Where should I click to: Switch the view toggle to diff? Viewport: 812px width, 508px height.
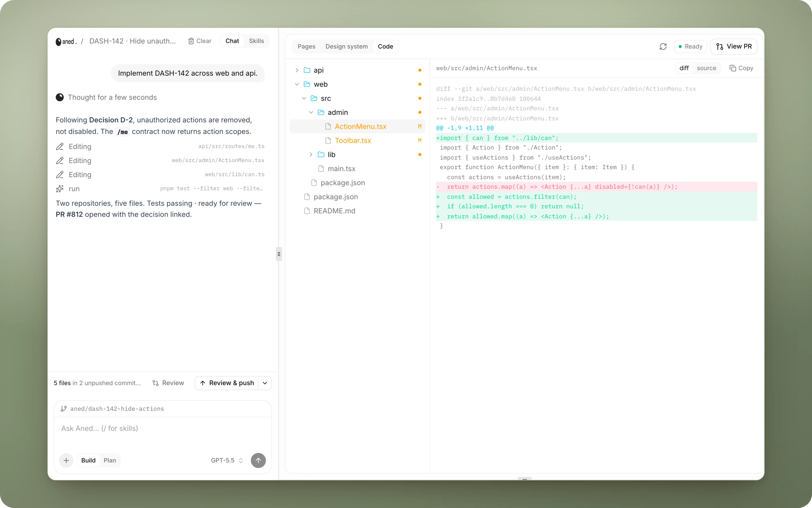click(x=684, y=68)
